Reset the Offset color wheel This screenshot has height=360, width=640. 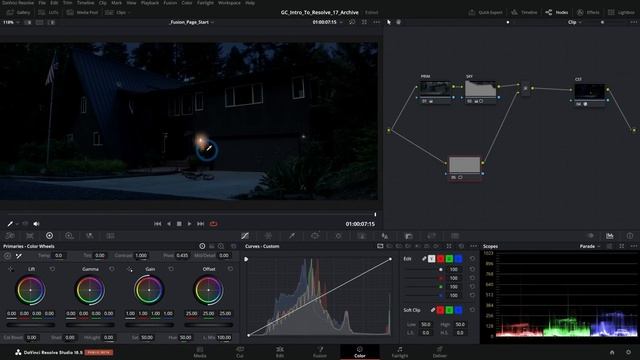point(230,269)
